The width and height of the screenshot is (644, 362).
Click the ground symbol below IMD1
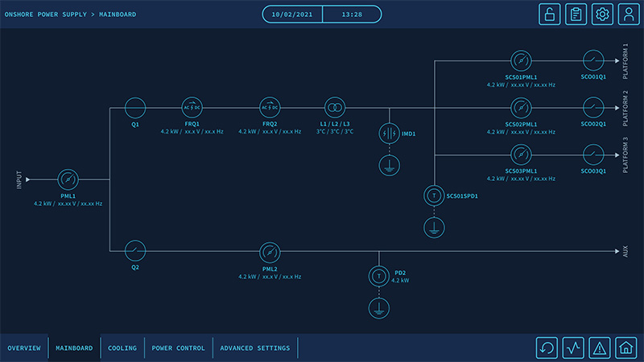point(390,166)
